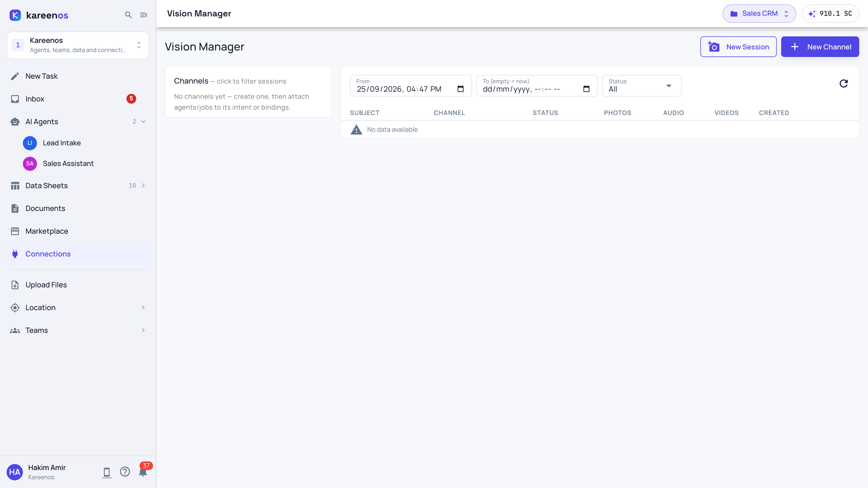Click the Data Sheets table icon

coord(15,186)
